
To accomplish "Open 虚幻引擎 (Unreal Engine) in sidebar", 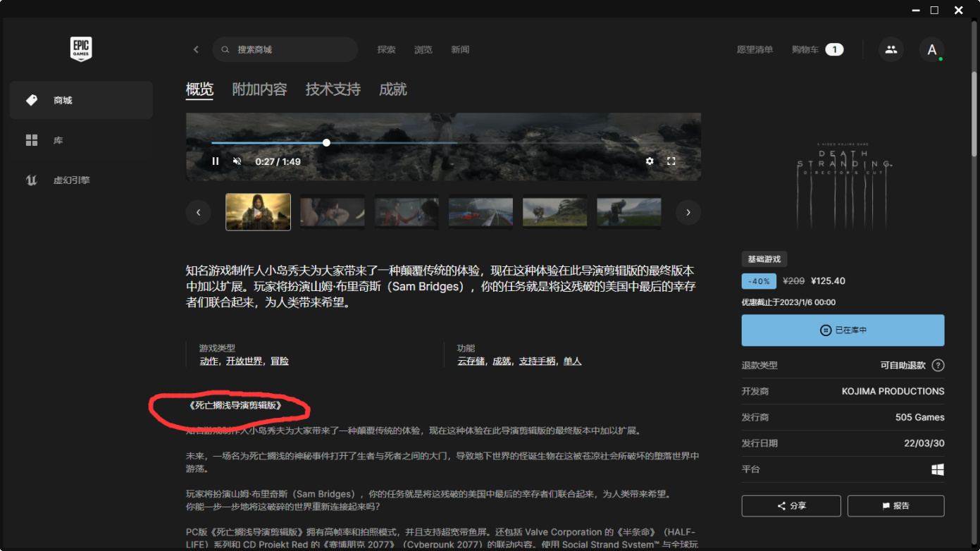I will point(71,180).
